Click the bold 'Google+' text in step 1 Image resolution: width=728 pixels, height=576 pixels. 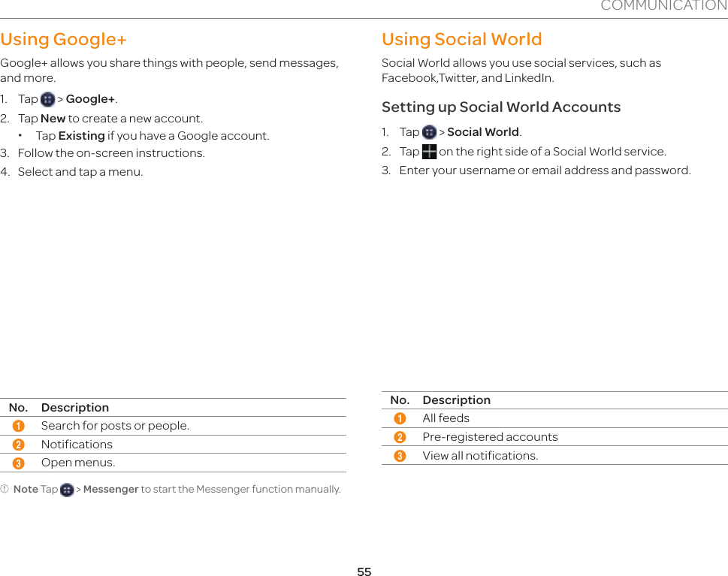[91, 99]
